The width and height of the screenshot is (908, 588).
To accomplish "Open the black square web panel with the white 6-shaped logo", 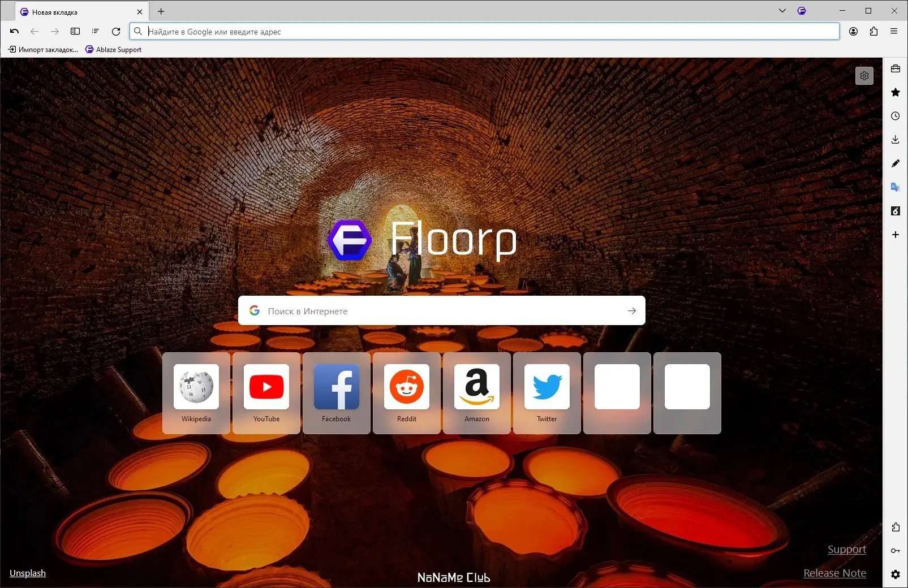I will (896, 211).
